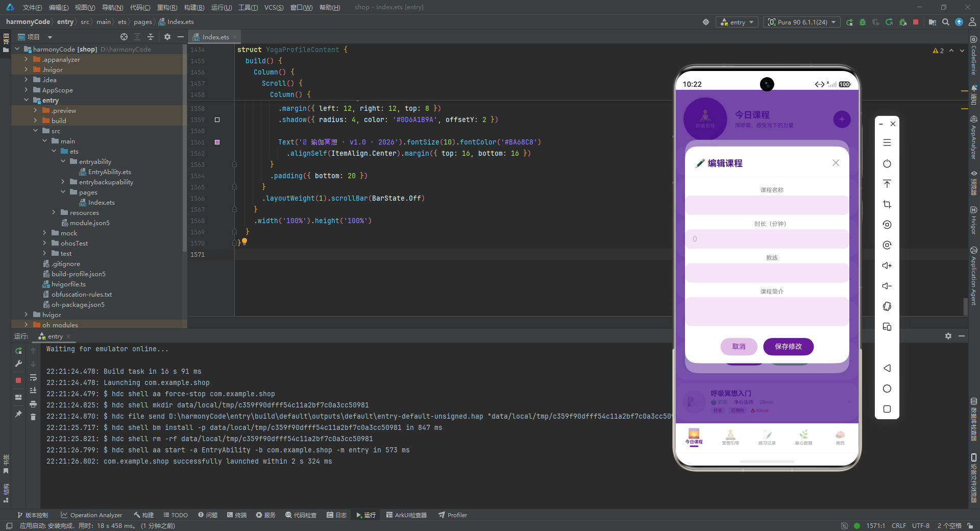Start debugging with the green bug icon
The width and height of the screenshot is (980, 531).
pos(863,22)
